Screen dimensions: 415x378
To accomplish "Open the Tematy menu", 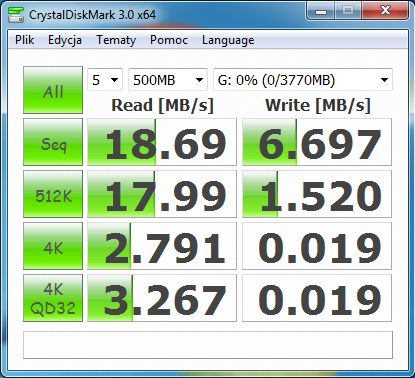I will (116, 40).
